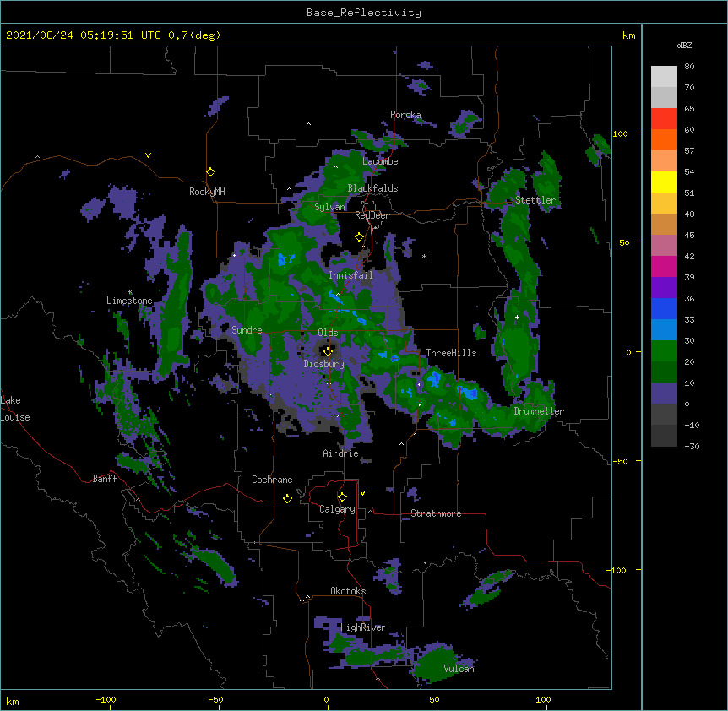Viewport: 728px width, 711px height.
Task: Click the -100 tick on the bottom axis
Action: tap(106, 699)
